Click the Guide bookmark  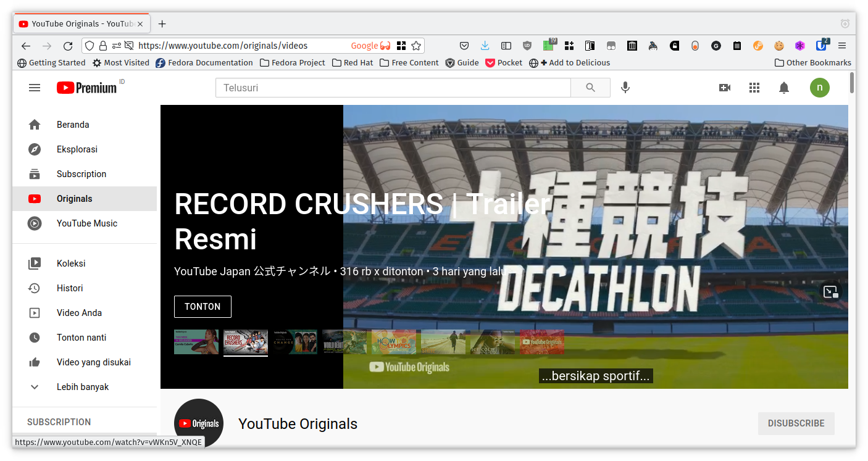click(x=462, y=63)
